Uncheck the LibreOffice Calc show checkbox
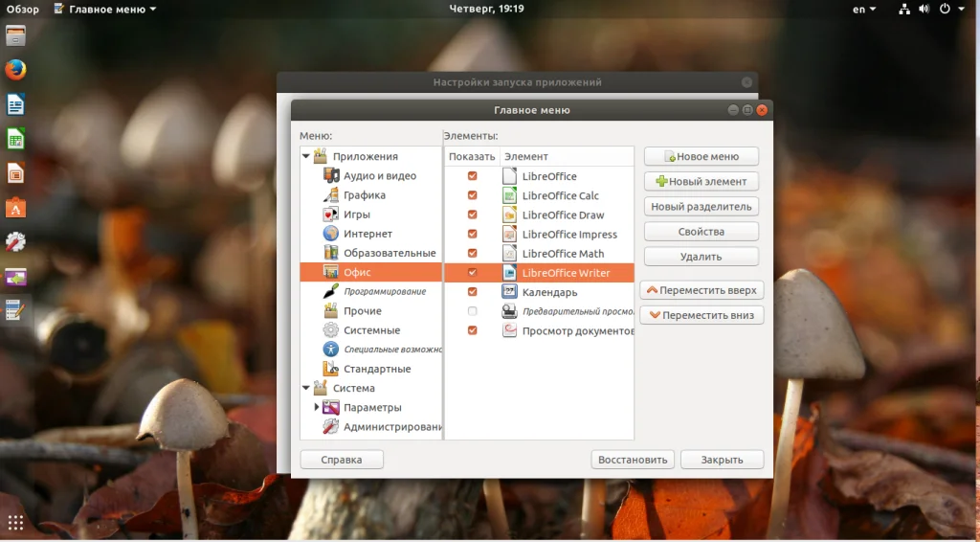 [x=473, y=195]
